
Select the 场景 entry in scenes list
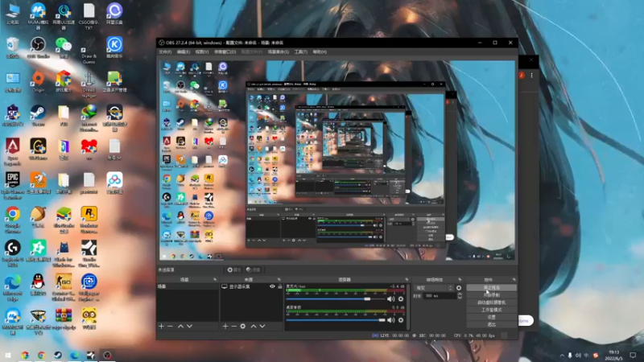[x=188, y=286]
